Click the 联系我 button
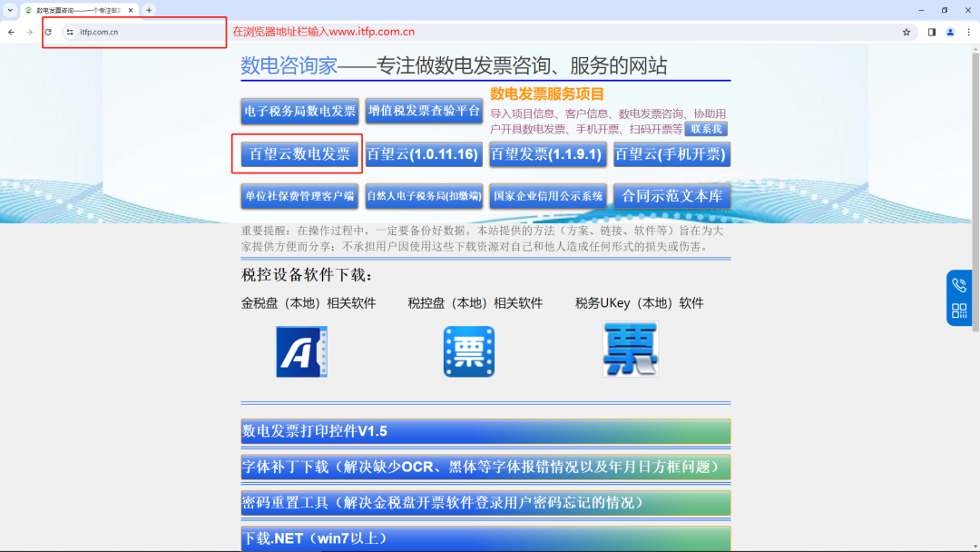980x552 pixels. 706,129
